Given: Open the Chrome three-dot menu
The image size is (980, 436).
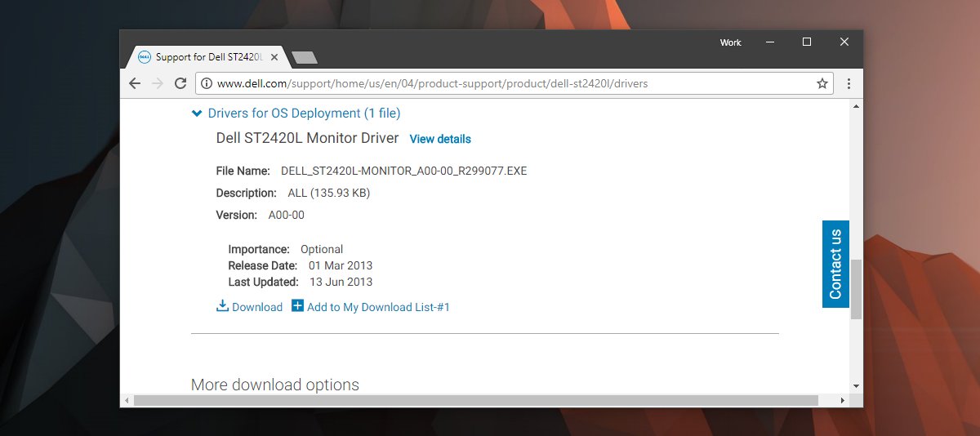Looking at the screenshot, I should pyautogui.click(x=849, y=83).
